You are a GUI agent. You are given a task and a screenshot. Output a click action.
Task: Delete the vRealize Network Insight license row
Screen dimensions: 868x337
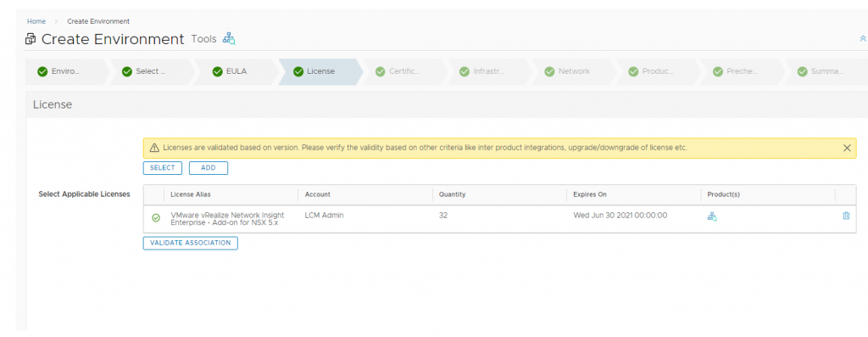846,216
